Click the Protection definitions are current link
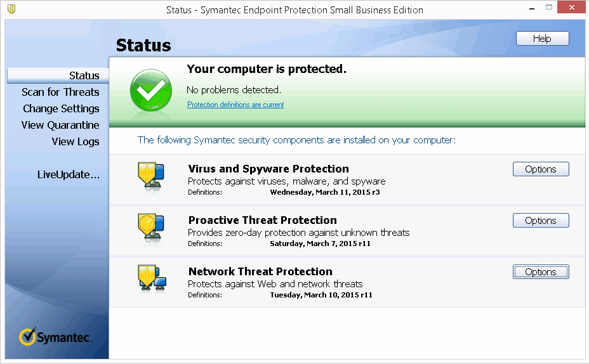This screenshot has width=589, height=364. click(235, 105)
